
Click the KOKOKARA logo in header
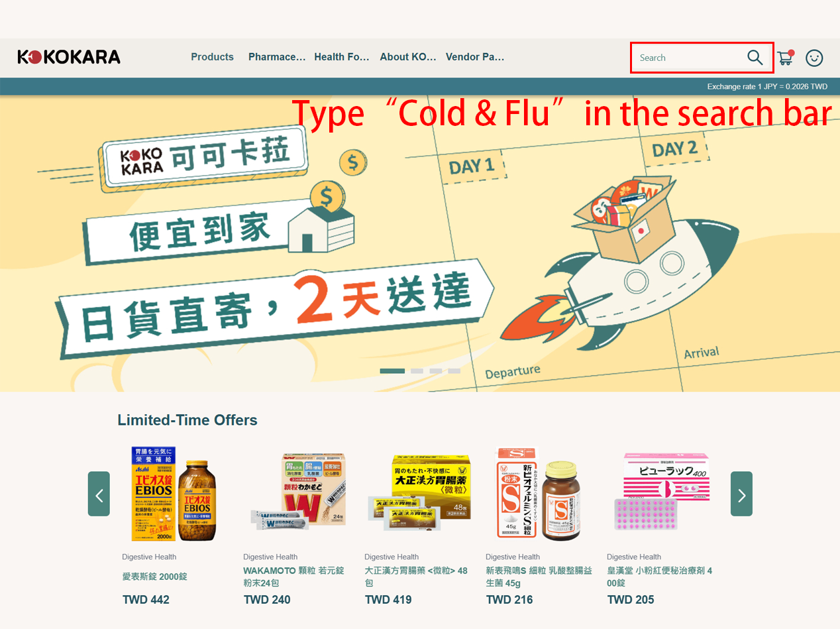tap(69, 57)
